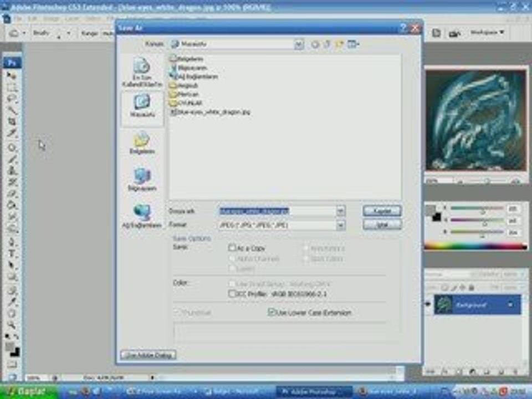Click the Navigator dragon thumbnail preview
This screenshot has width=532, height=399.
pyautogui.click(x=475, y=120)
